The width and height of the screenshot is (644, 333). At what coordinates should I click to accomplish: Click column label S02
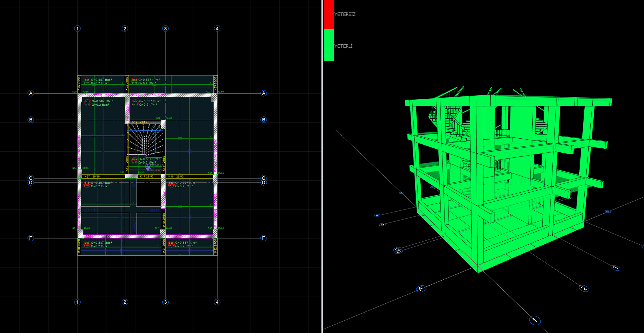(157, 228)
